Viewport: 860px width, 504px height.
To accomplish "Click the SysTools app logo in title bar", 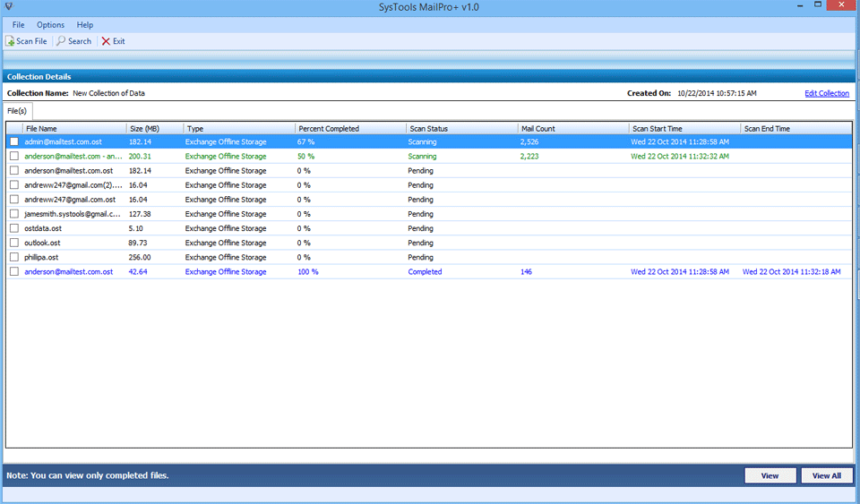I will [9, 6].
